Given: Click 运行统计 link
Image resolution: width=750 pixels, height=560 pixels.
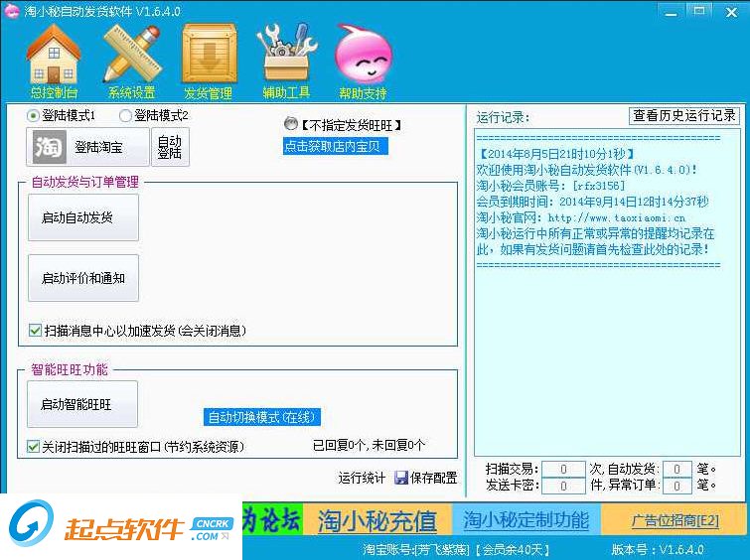Looking at the screenshot, I should (362, 478).
